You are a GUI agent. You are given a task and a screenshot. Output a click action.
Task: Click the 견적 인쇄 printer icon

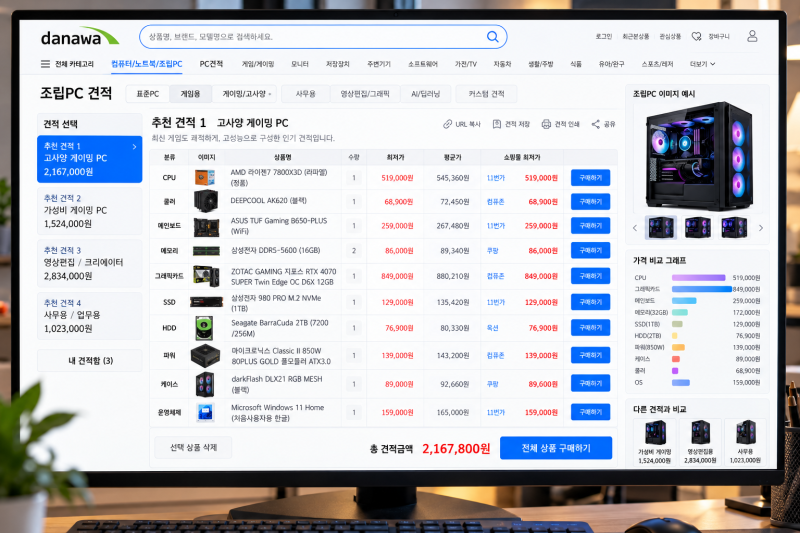pyautogui.click(x=546, y=124)
